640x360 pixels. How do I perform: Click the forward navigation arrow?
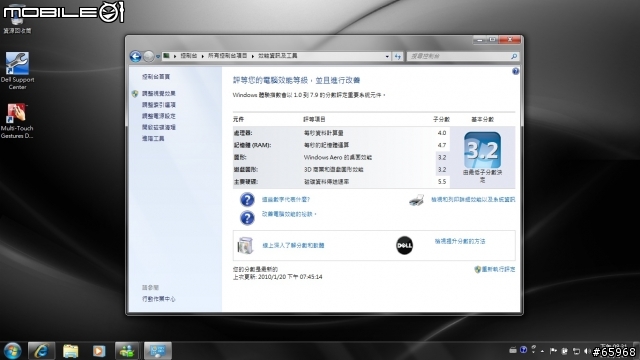(x=149, y=56)
